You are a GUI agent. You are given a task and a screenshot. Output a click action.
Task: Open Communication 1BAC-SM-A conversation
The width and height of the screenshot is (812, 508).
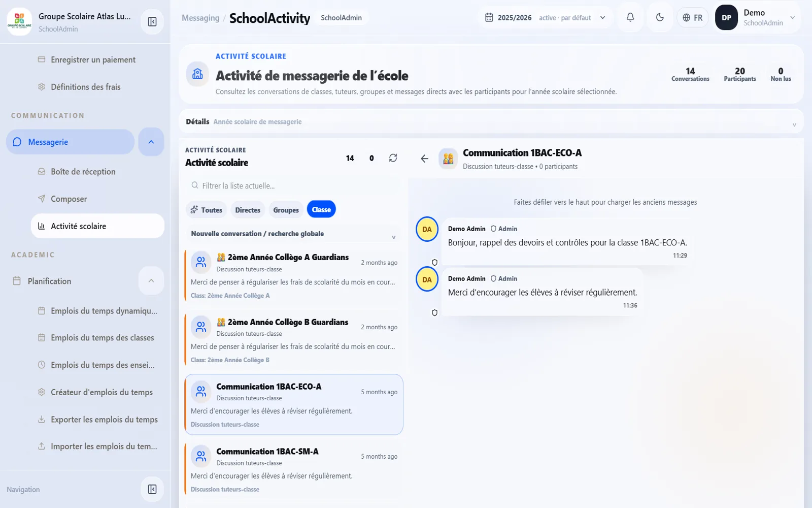point(294,469)
